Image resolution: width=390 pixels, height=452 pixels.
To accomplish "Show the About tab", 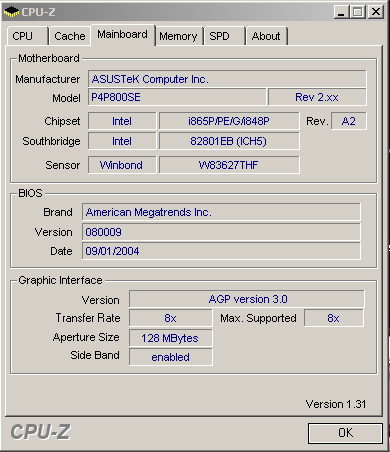I will (x=266, y=36).
